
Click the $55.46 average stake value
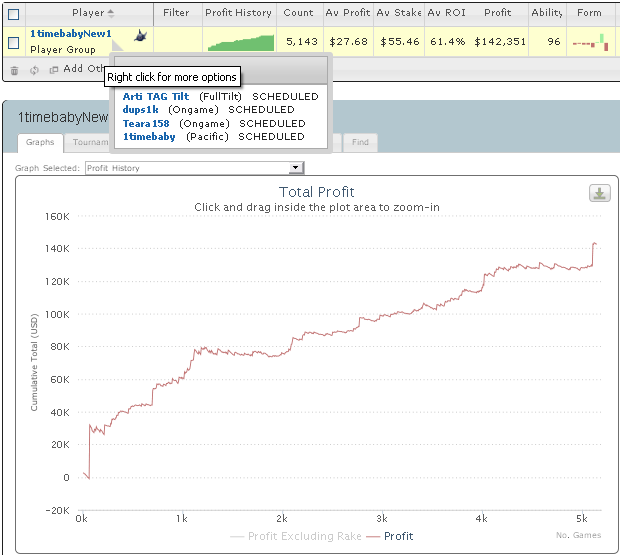point(399,42)
